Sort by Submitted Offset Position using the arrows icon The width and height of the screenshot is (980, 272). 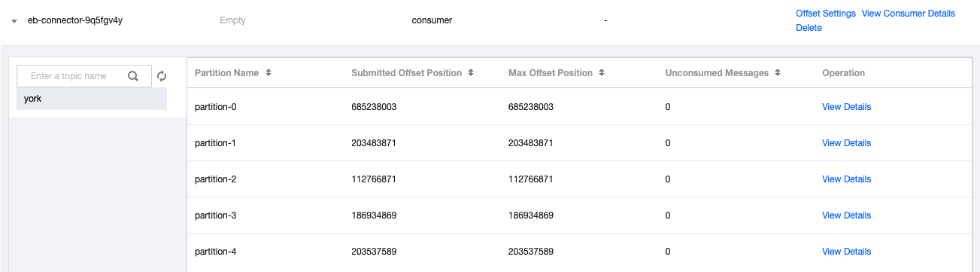(471, 73)
